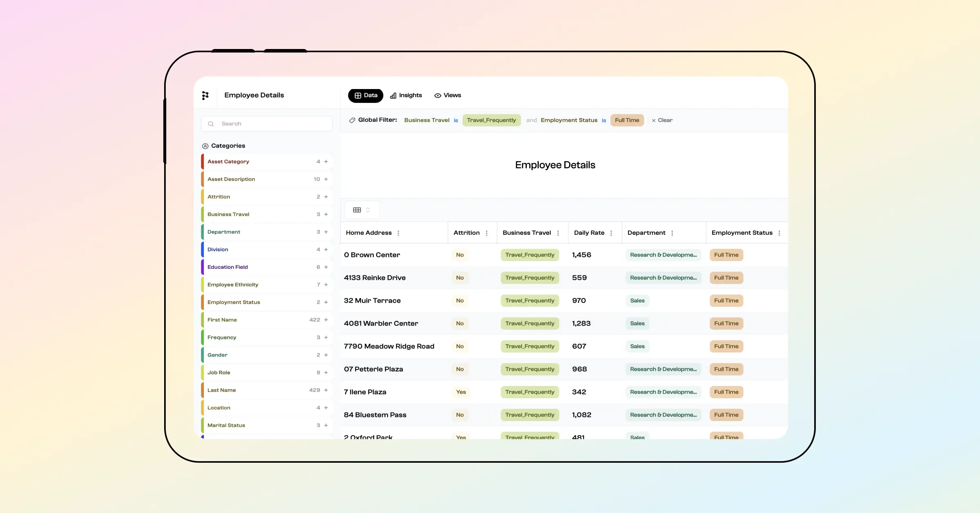This screenshot has height=513, width=980.
Task: Clear the global filter
Action: (662, 120)
